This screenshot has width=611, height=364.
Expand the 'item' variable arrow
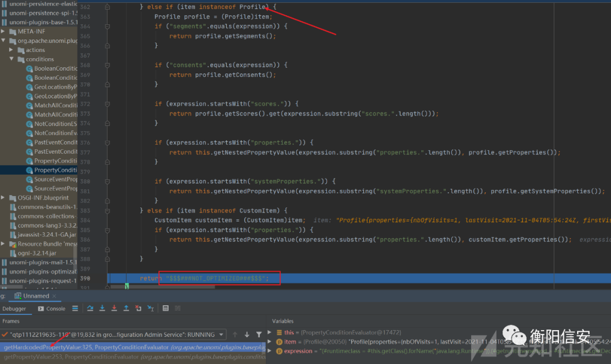click(x=270, y=341)
